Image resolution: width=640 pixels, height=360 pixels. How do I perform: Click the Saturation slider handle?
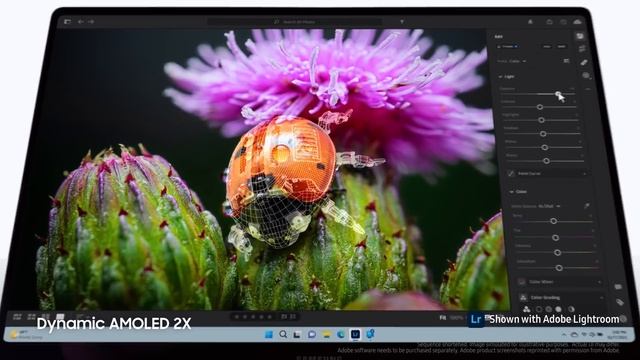[x=559, y=268]
